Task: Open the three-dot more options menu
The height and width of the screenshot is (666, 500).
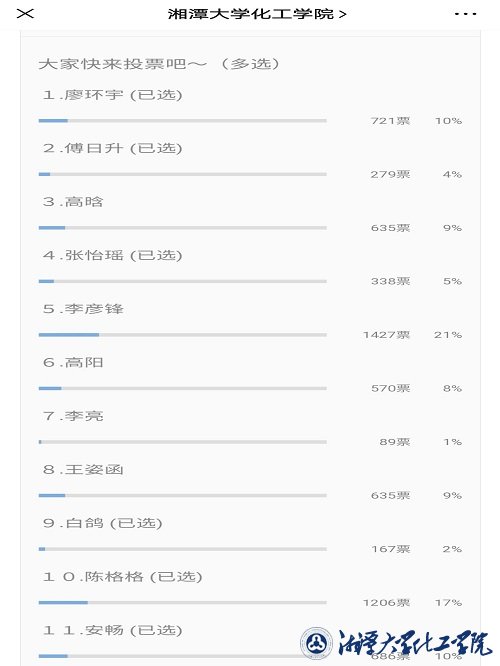Action: 465,14
